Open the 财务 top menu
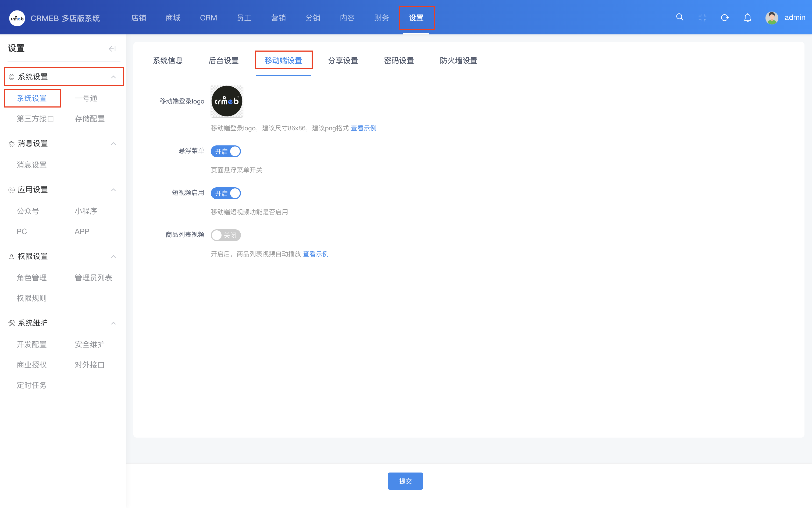 click(382, 18)
